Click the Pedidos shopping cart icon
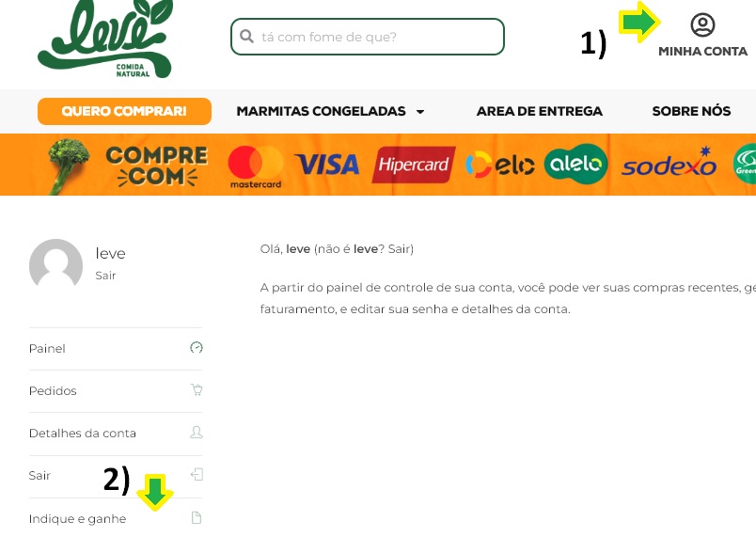 click(197, 390)
